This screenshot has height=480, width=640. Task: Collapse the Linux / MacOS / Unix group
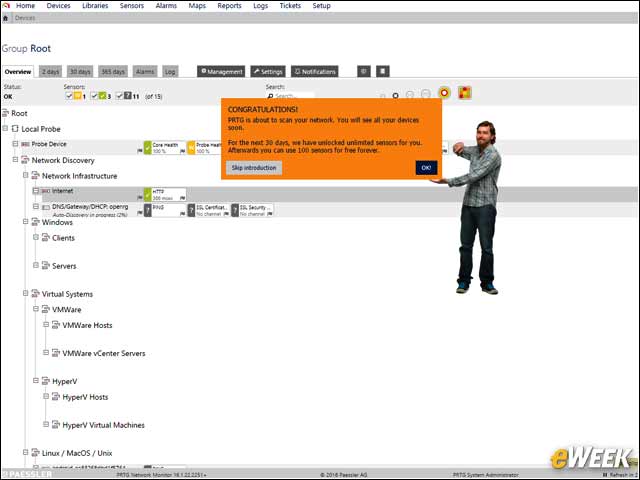point(26,453)
